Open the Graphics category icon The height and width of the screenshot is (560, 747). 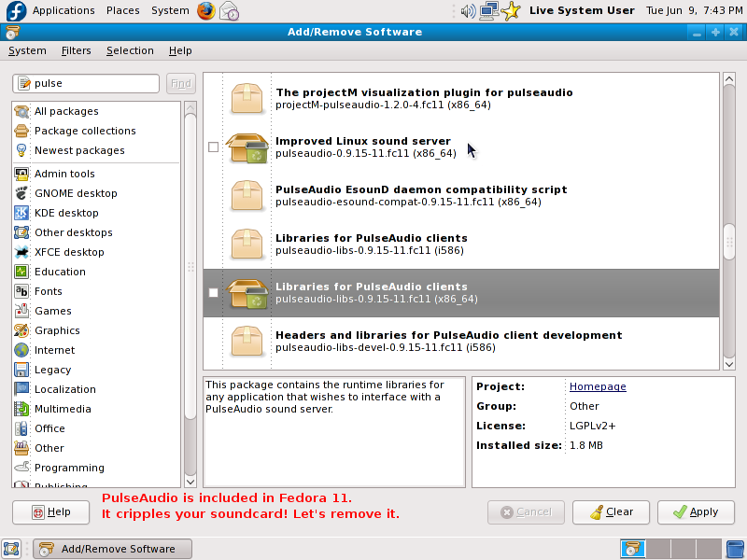tap(21, 330)
